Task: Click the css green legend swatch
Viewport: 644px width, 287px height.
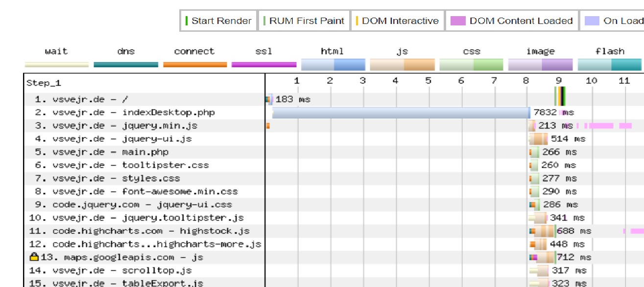Action: click(471, 65)
